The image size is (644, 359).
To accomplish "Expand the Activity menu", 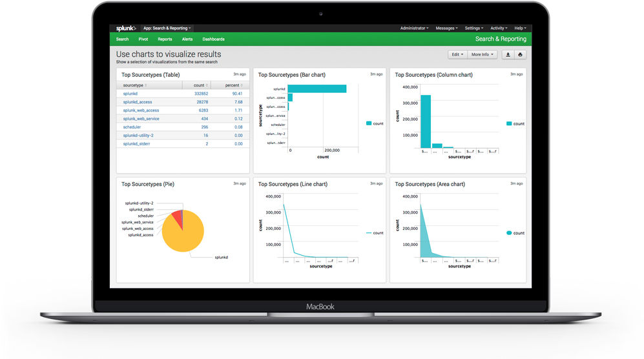I will 499,28.
